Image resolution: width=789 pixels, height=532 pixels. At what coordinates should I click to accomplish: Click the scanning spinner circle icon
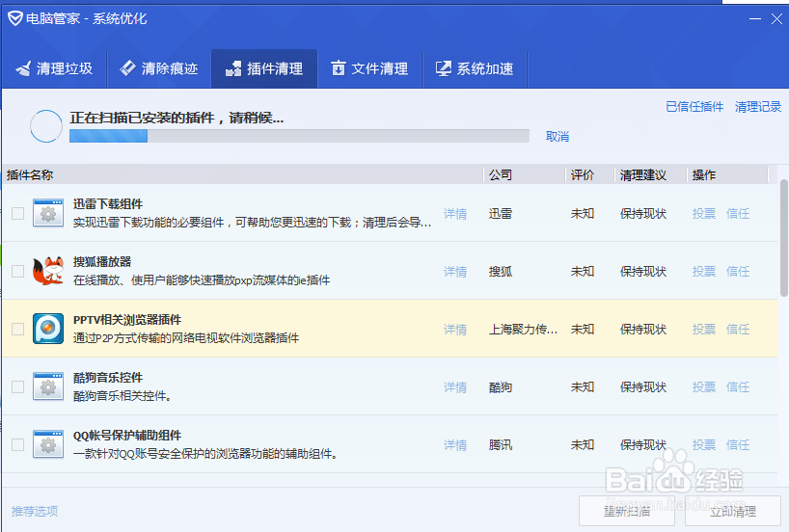(46, 125)
